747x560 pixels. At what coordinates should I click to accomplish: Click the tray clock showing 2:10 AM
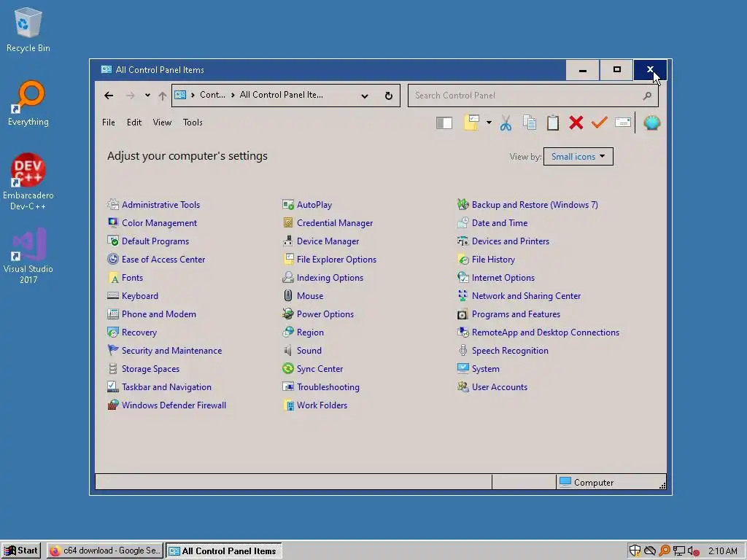[x=722, y=551]
